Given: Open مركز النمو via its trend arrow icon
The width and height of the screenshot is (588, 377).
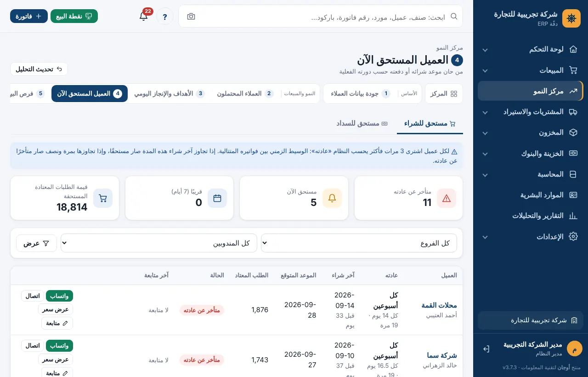Looking at the screenshot, I should click(573, 91).
